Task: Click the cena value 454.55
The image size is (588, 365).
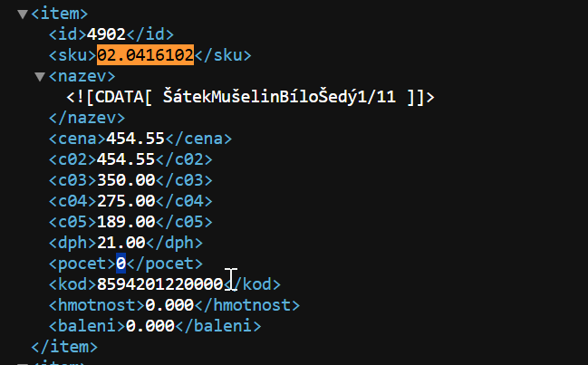Action: pyautogui.click(x=135, y=139)
